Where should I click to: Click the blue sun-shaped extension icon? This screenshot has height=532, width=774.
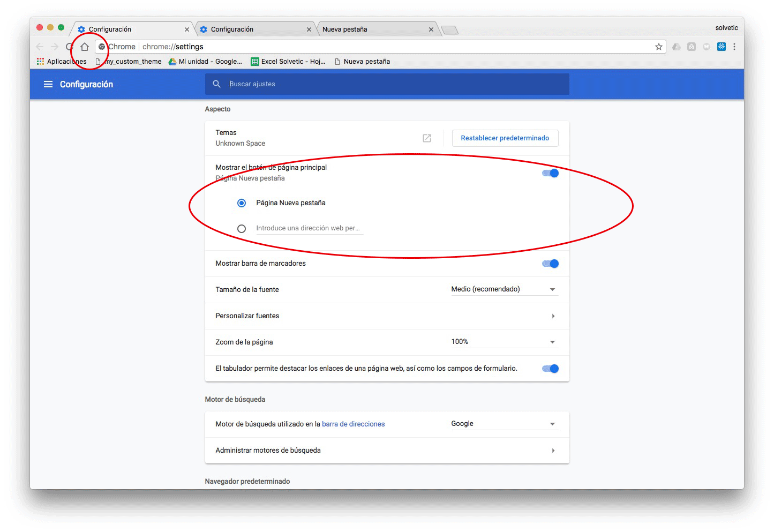point(721,47)
